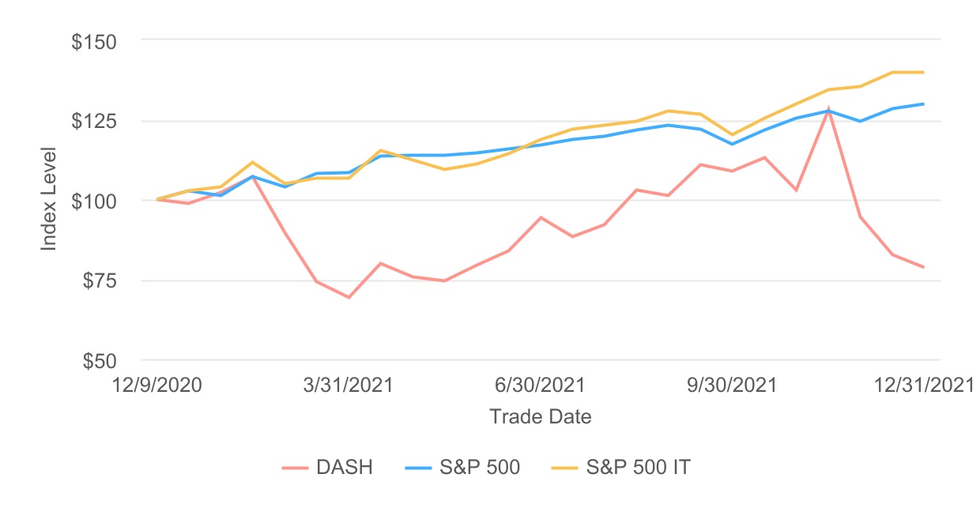Click the Trade Date axis title
This screenshot has height=523, width=980.
point(541,416)
